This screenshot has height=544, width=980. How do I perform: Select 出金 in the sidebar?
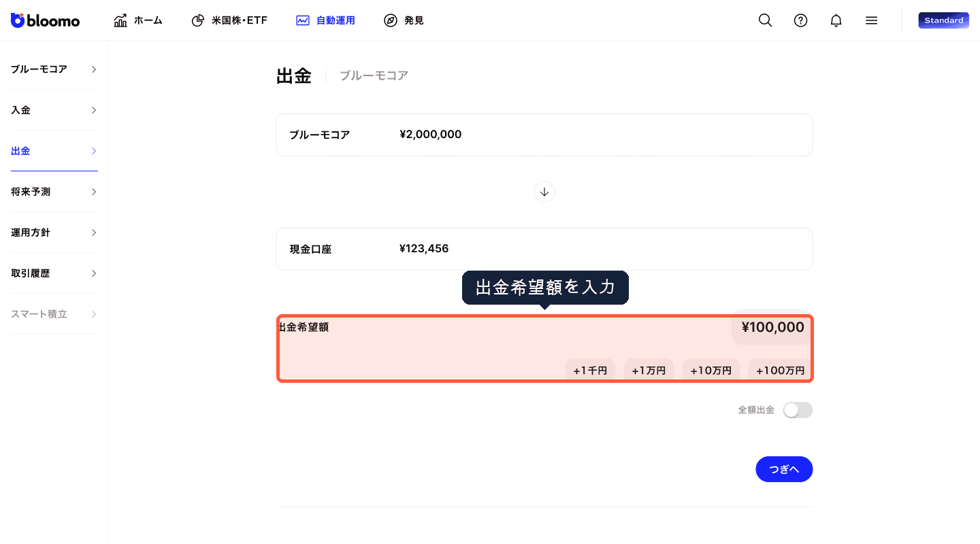tap(54, 151)
